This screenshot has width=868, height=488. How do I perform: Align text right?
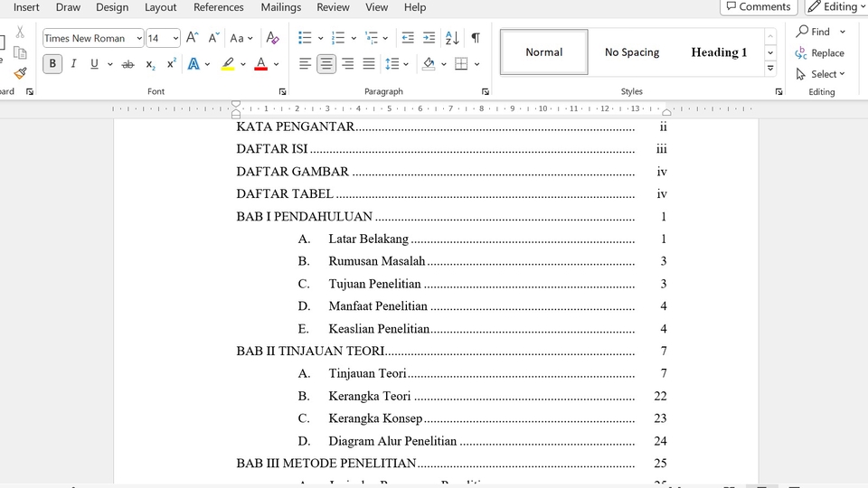[x=347, y=63]
